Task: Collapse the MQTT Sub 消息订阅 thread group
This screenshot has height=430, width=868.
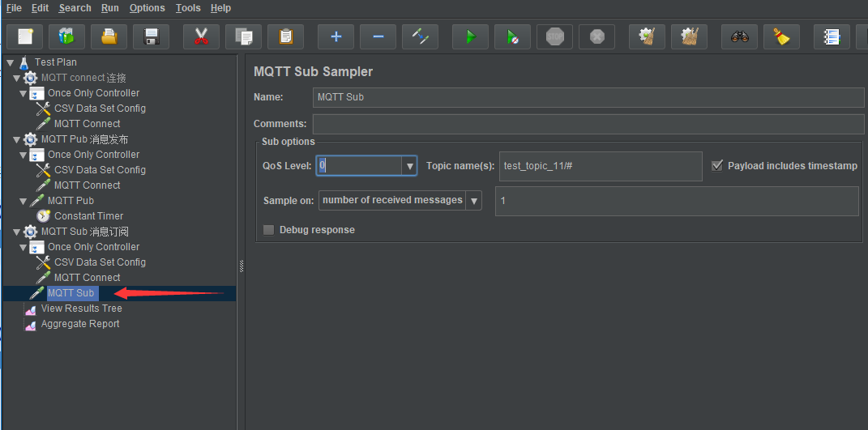Action: coord(16,232)
